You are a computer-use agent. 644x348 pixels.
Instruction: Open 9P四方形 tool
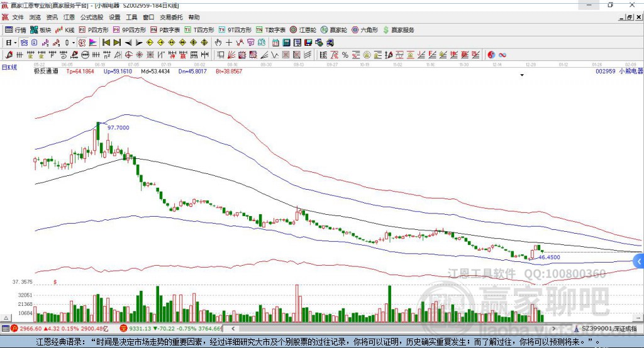(x=130, y=30)
